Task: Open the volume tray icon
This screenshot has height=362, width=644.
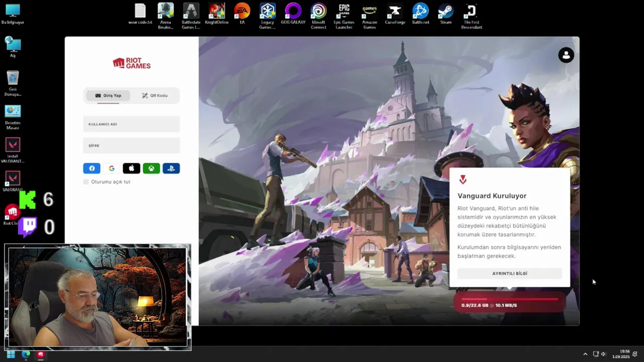Action: (x=603, y=354)
